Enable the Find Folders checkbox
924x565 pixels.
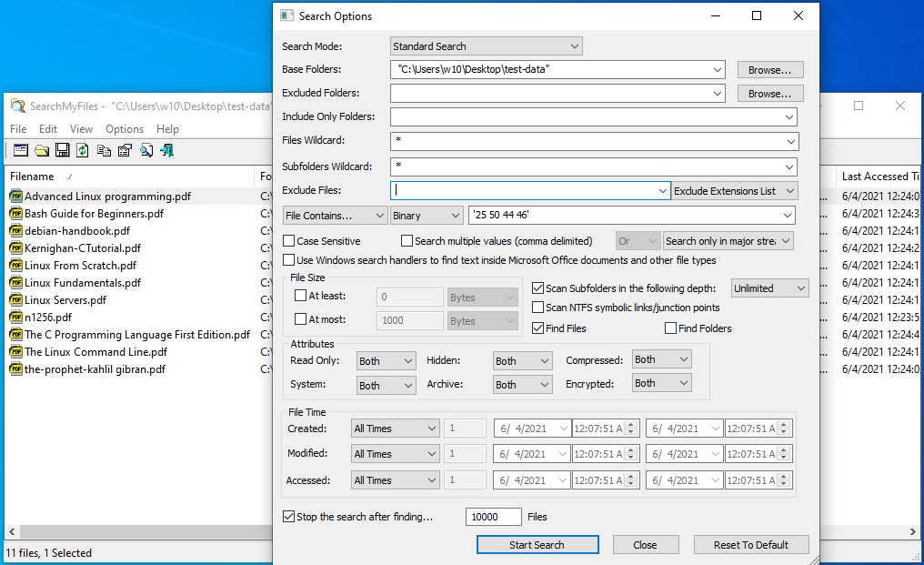pos(670,328)
